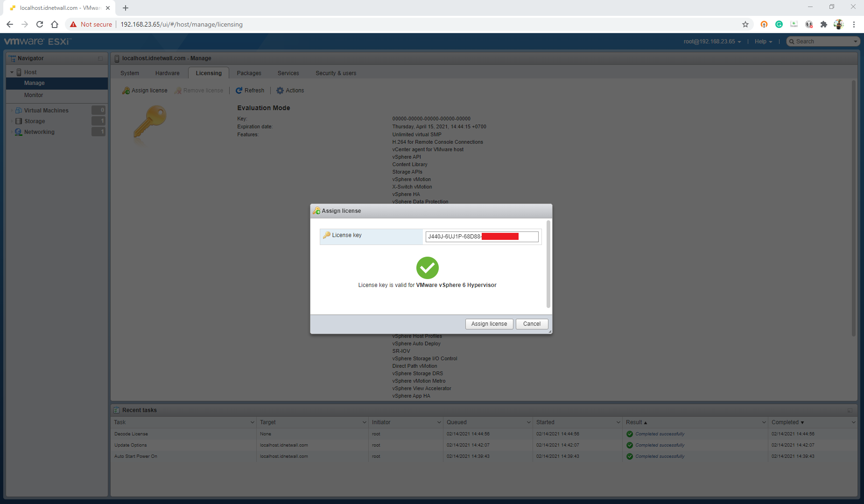
Task: Click the browser home icon
Action: (x=55, y=24)
